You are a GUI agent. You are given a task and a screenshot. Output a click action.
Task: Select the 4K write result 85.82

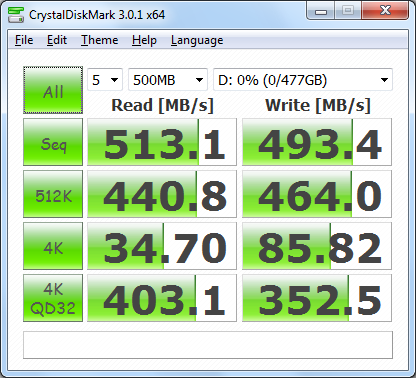coord(317,246)
